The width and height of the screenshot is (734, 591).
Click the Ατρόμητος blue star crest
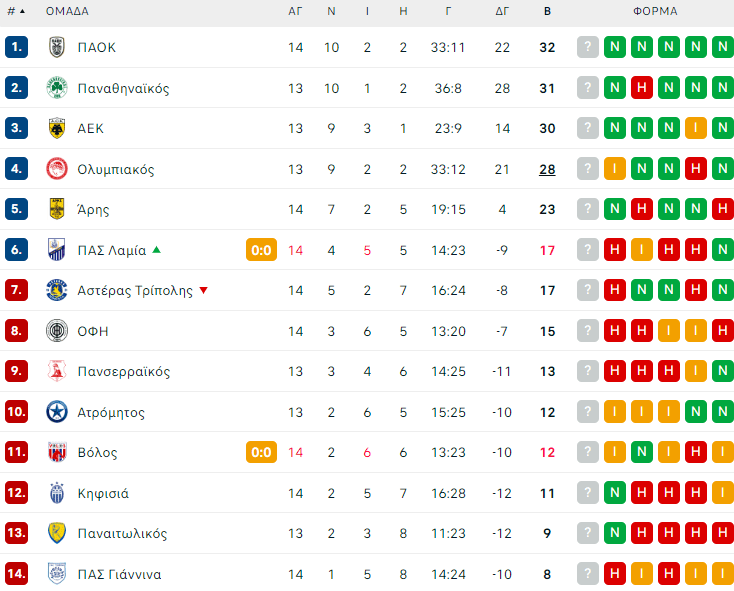click(x=57, y=412)
